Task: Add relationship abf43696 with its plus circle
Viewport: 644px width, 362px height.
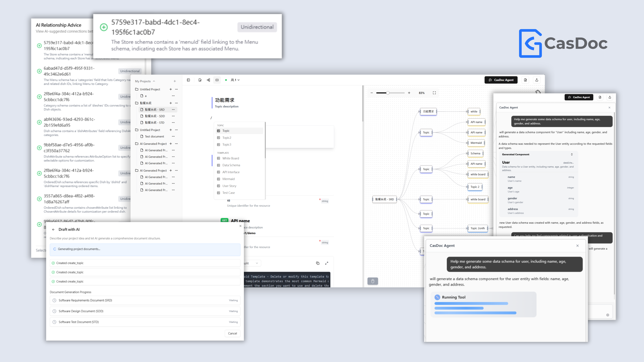Action: [x=39, y=122]
